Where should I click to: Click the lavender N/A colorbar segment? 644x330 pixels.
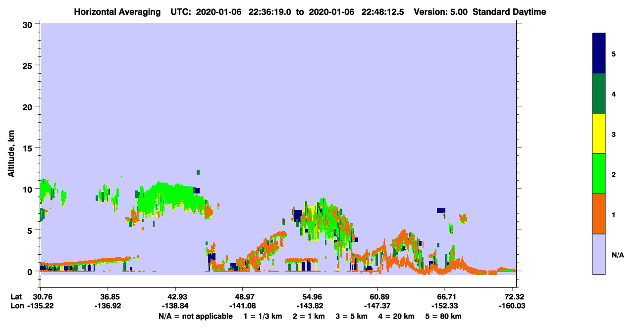pyautogui.click(x=599, y=254)
